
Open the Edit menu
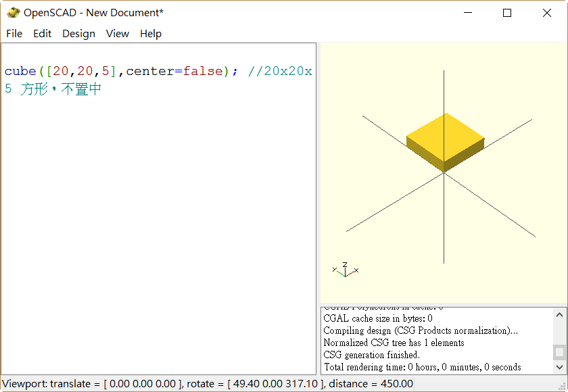[x=42, y=34]
